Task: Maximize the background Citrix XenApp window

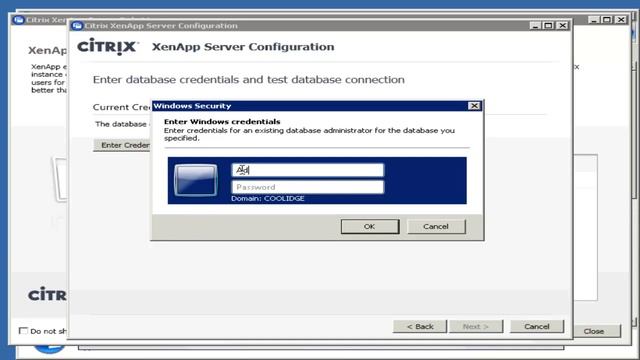Action: tap(607, 20)
